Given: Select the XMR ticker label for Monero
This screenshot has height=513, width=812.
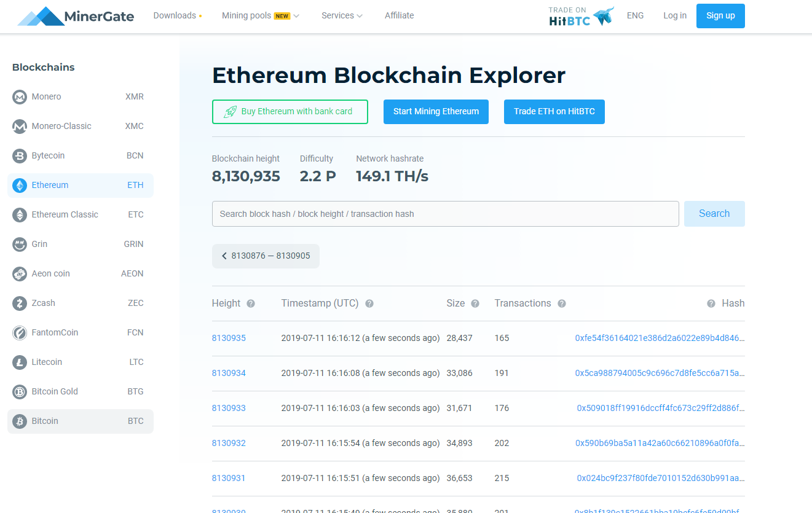Looking at the screenshot, I should point(135,97).
